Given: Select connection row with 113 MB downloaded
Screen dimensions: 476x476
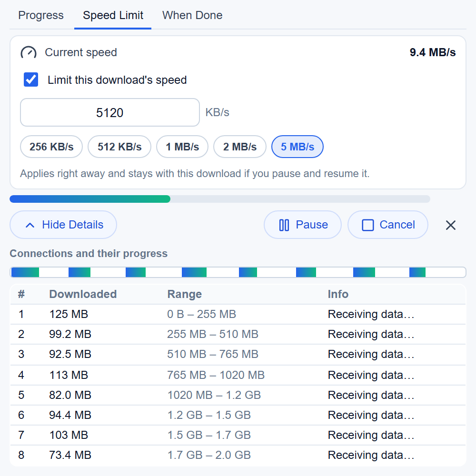Looking at the screenshot, I should (x=238, y=375).
